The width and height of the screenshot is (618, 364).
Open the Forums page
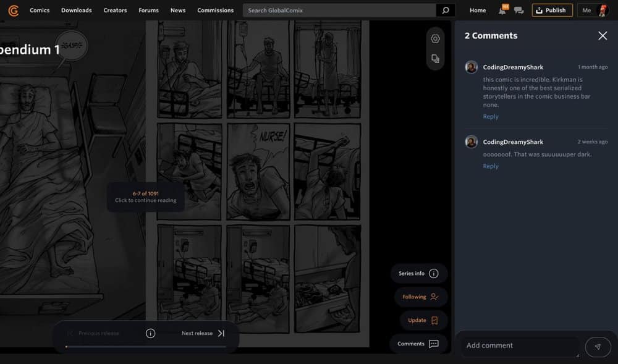click(148, 11)
